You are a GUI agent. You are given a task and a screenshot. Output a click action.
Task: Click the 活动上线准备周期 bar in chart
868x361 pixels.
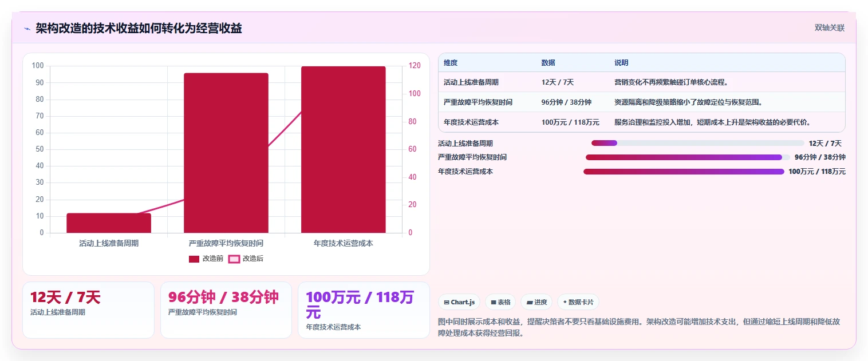click(109, 223)
